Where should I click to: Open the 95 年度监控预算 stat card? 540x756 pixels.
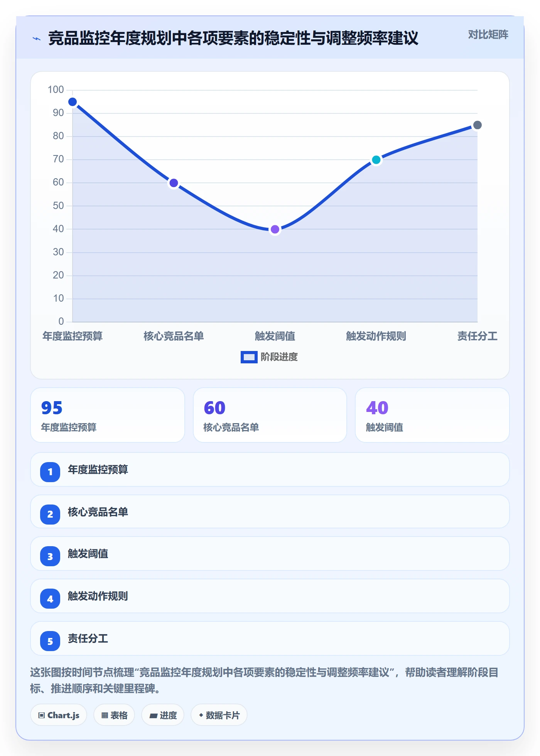(x=108, y=415)
